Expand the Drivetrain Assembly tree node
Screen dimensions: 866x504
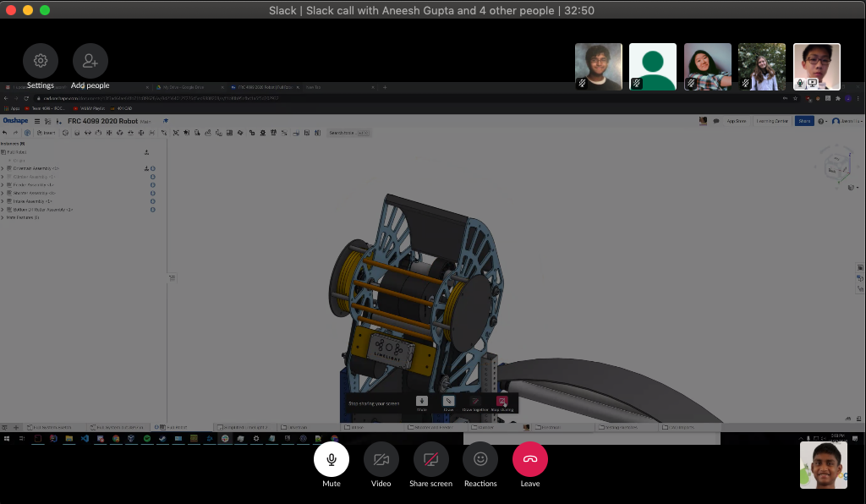click(x=3, y=168)
